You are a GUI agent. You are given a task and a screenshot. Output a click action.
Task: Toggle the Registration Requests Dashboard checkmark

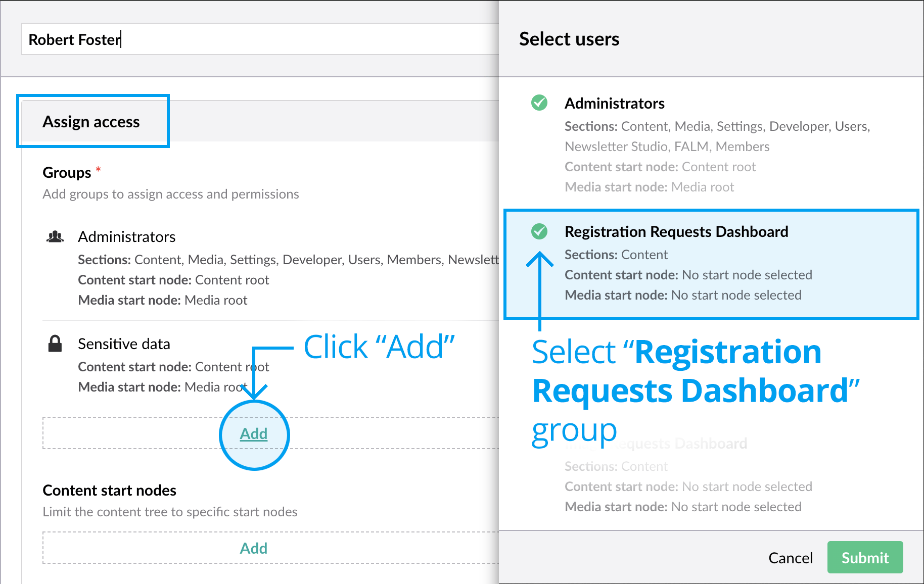539,231
